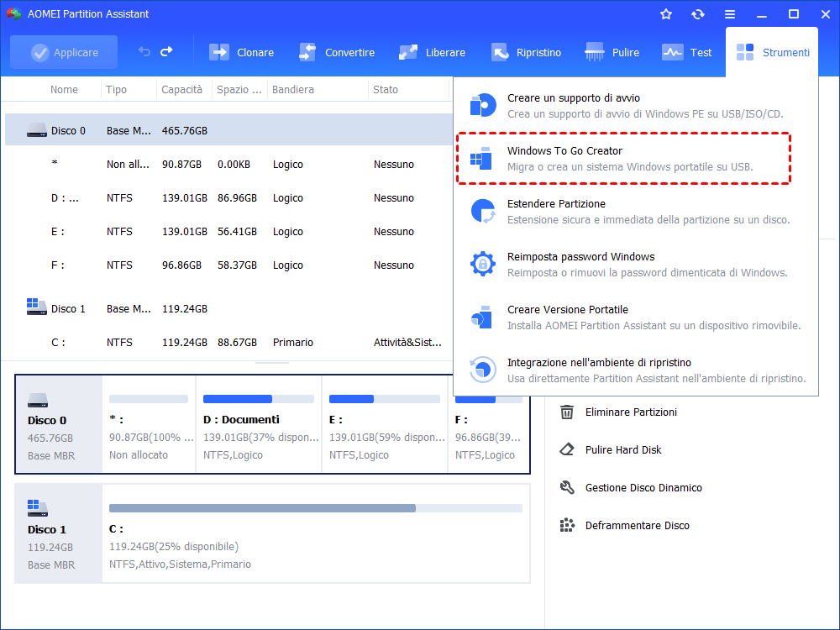Open the hamburger menu in title bar
Screen dimensions: 840x630
(x=730, y=14)
